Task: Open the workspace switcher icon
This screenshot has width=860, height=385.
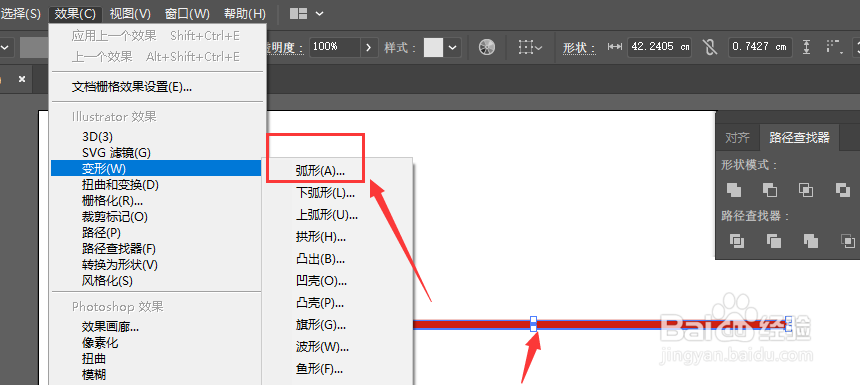Action: 298,14
